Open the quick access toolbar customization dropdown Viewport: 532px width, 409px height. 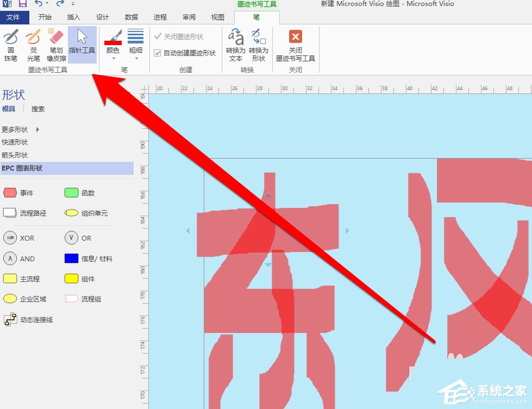pos(73,4)
